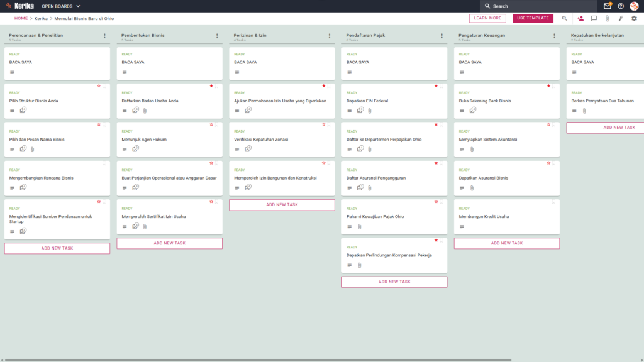Click the horizontal scrollbar at the bottom
Screen dimensions: 644x362
coord(258,360)
